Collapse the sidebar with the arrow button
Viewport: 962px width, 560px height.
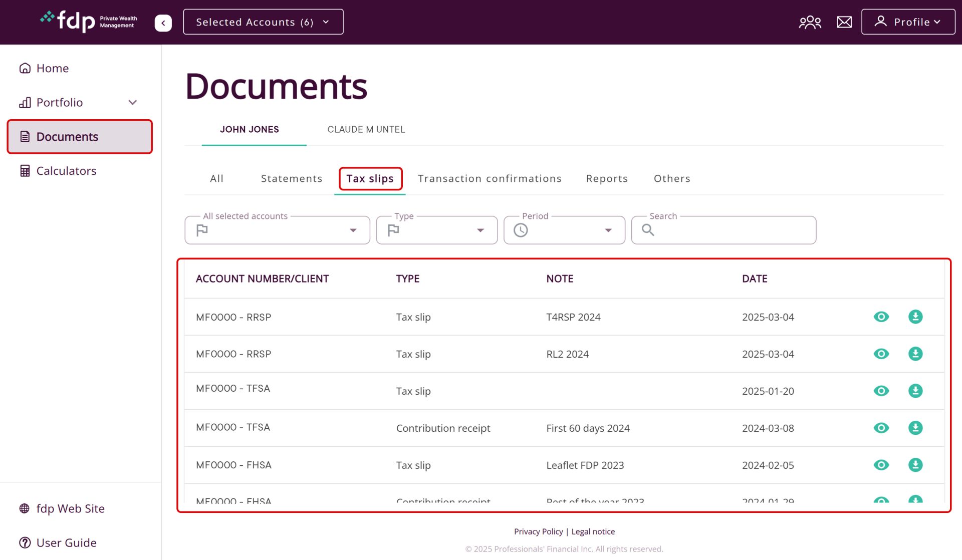point(162,23)
